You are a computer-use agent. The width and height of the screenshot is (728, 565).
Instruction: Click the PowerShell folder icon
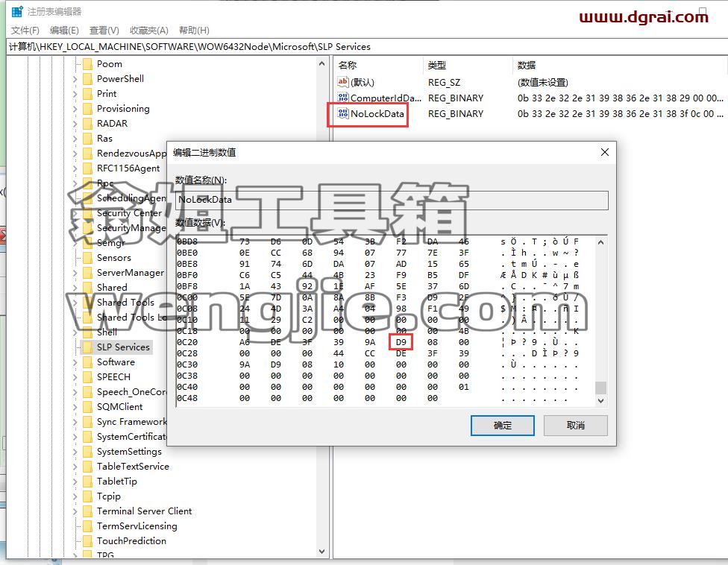(x=87, y=79)
